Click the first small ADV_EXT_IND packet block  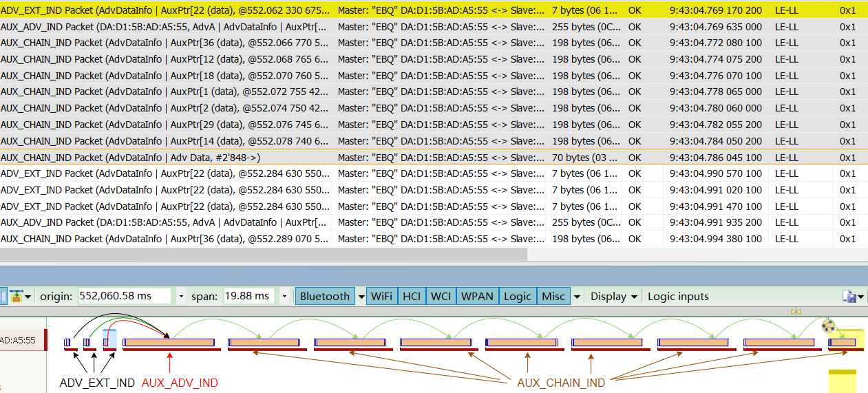(67, 342)
